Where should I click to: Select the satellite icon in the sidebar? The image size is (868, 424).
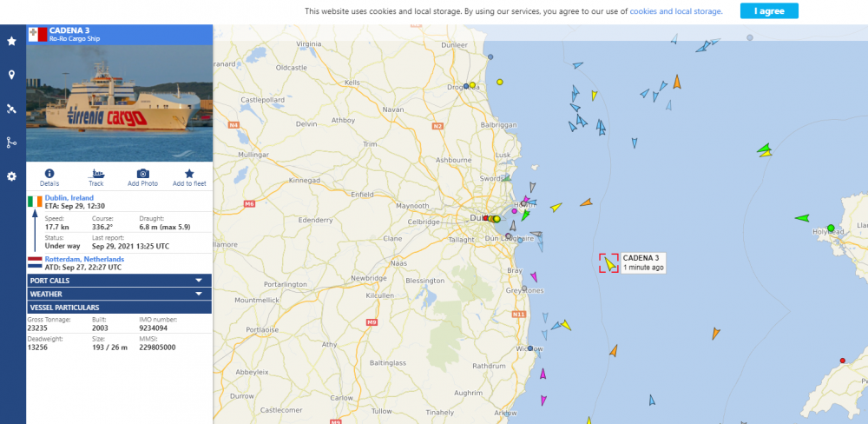[x=11, y=109]
